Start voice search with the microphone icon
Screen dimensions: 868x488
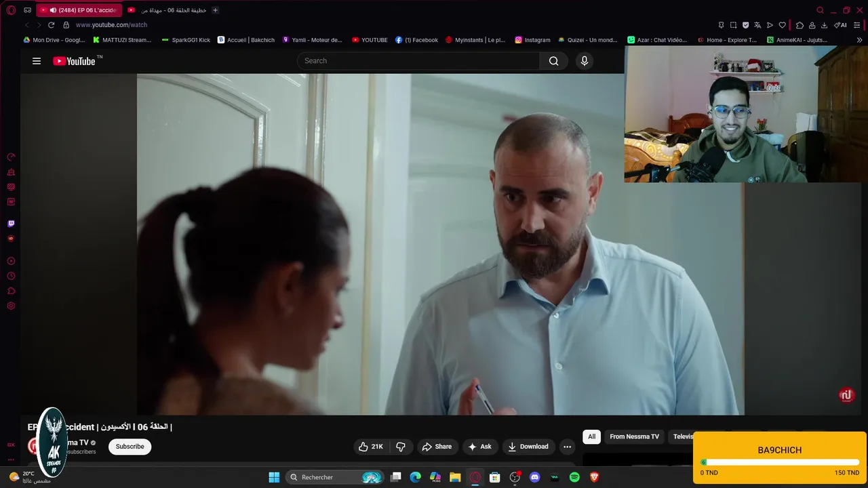(x=585, y=61)
